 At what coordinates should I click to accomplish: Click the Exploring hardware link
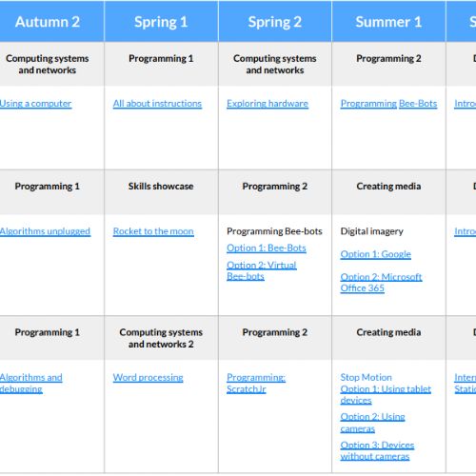[268, 104]
